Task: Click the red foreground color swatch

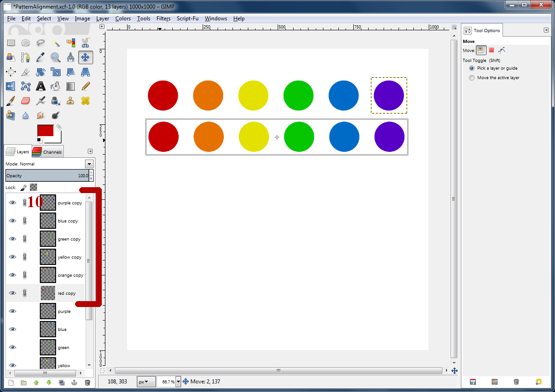Action: point(45,131)
